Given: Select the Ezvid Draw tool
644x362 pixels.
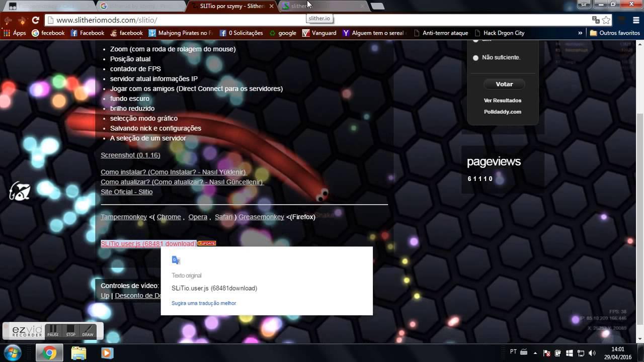Looking at the screenshot, I should coord(88,331).
